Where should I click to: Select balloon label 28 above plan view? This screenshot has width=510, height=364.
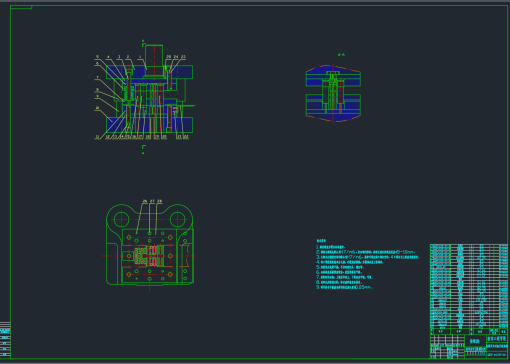click(x=160, y=201)
